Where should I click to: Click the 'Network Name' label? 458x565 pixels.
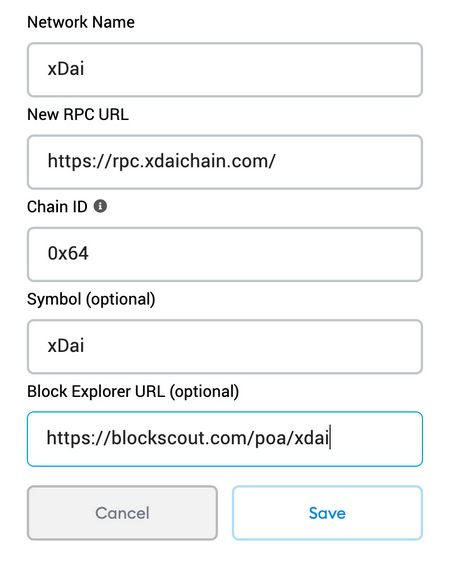pyautogui.click(x=81, y=22)
